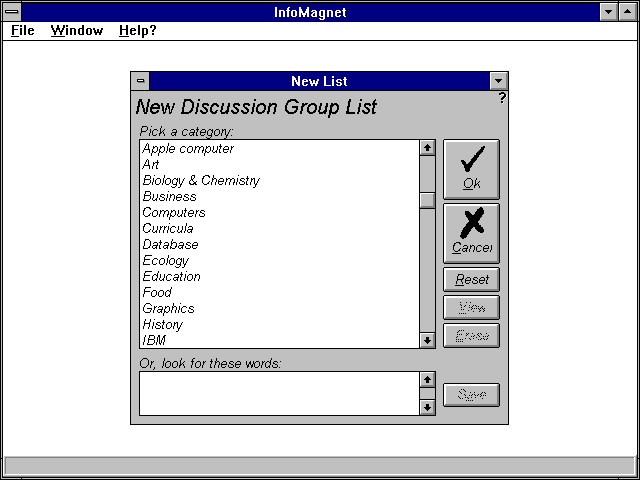Viewport: 640px width, 480px height.
Task: Select Biology & Chemistry from the list
Action: pos(201,181)
